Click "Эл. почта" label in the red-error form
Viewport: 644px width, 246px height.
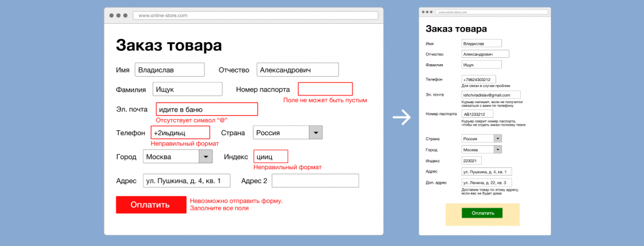pyautogui.click(x=132, y=109)
